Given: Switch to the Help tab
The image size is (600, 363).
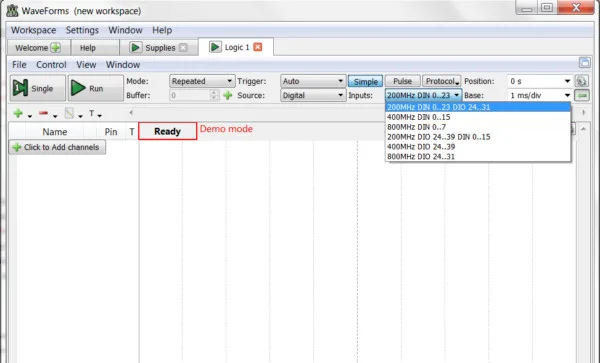Looking at the screenshot, I should [95, 48].
